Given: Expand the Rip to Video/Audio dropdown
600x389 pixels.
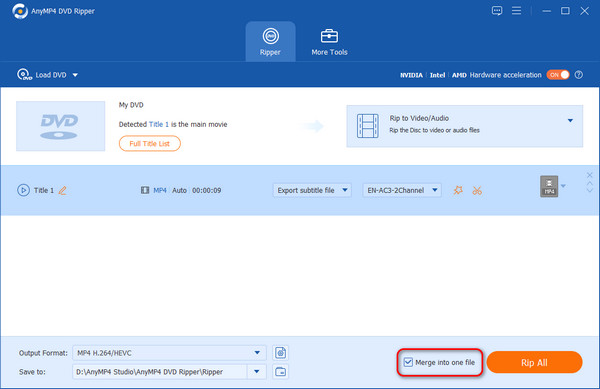Looking at the screenshot, I should [570, 120].
